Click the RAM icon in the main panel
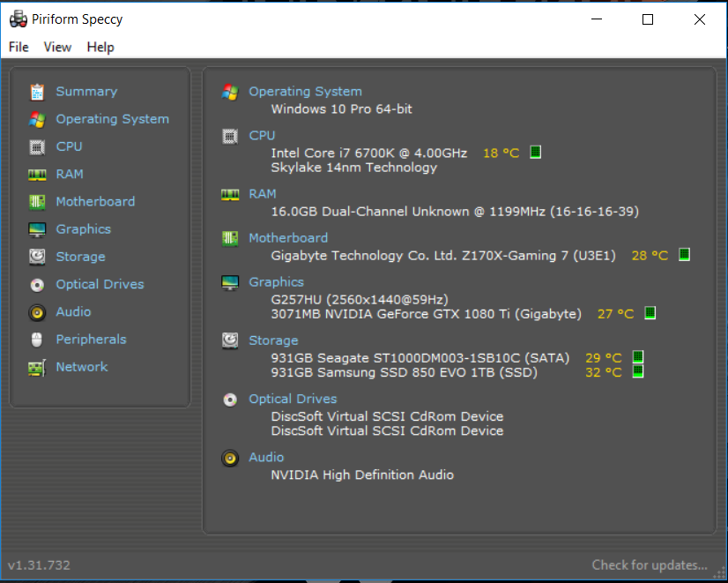Viewport: 728px width, 583px height. (230, 194)
